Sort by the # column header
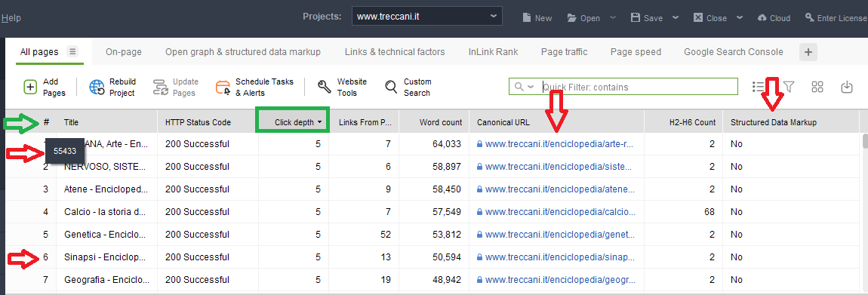 (x=47, y=122)
